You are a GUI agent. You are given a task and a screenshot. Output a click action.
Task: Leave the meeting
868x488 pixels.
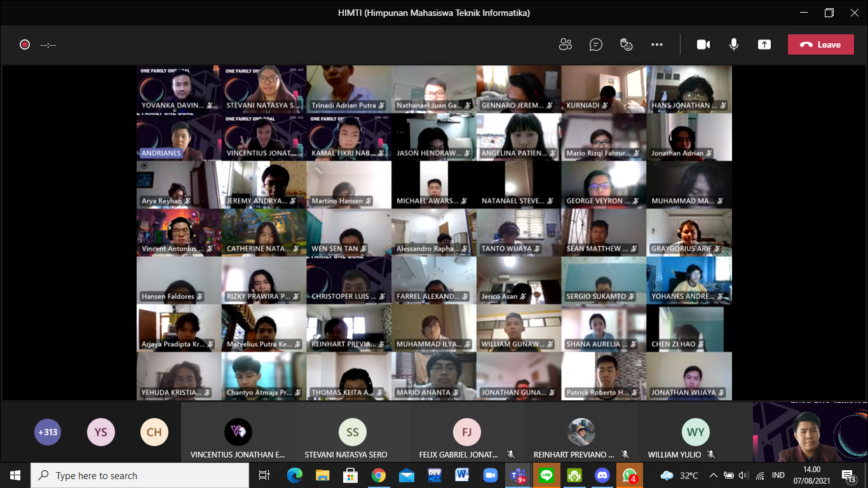pyautogui.click(x=820, y=44)
